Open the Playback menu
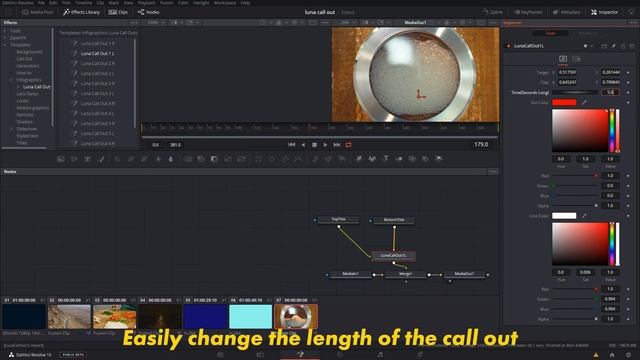 pyautogui.click(x=146, y=3)
